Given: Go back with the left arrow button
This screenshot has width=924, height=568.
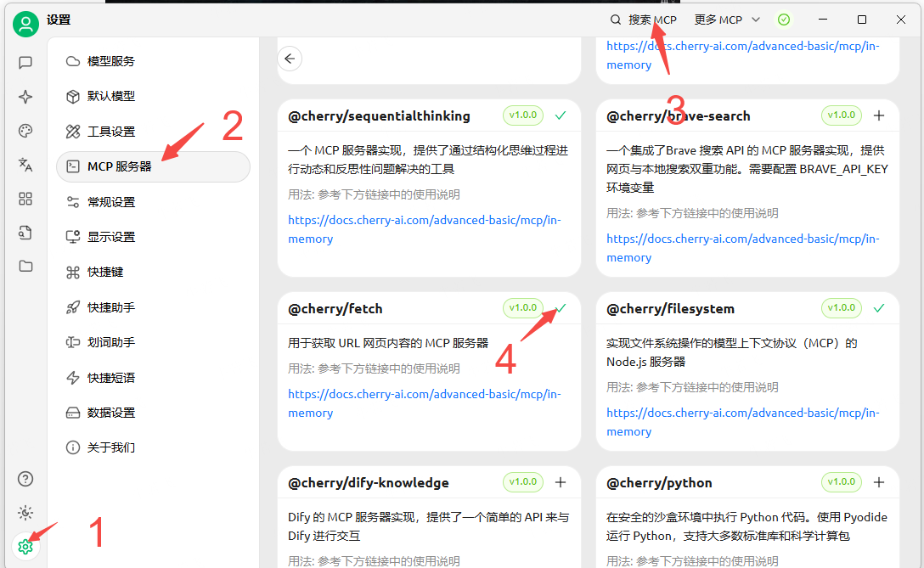Looking at the screenshot, I should (290, 59).
